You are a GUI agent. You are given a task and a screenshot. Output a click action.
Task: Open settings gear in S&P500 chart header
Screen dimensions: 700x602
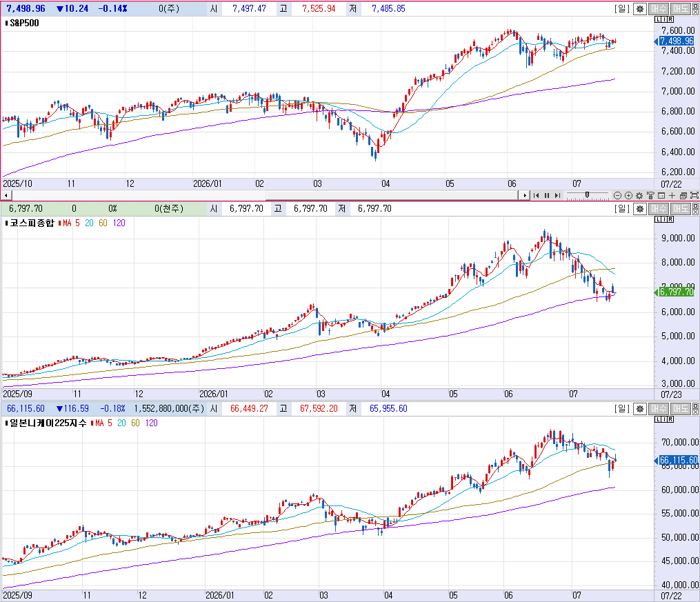(x=640, y=8)
